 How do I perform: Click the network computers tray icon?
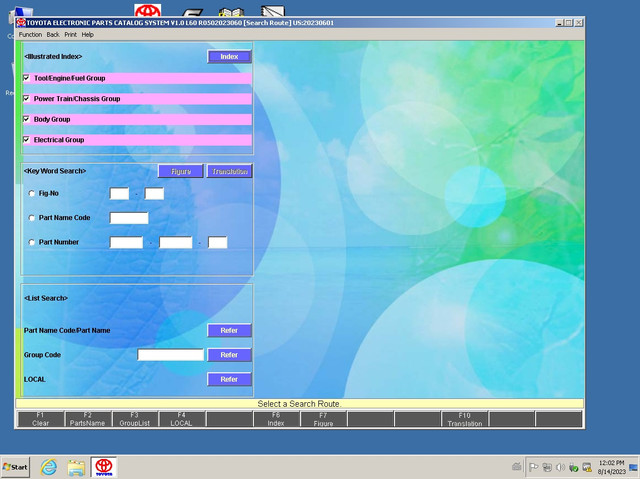tap(547, 467)
